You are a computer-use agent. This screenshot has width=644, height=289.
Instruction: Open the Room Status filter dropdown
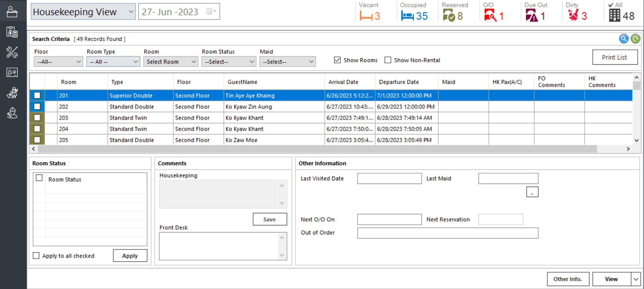[229, 62]
